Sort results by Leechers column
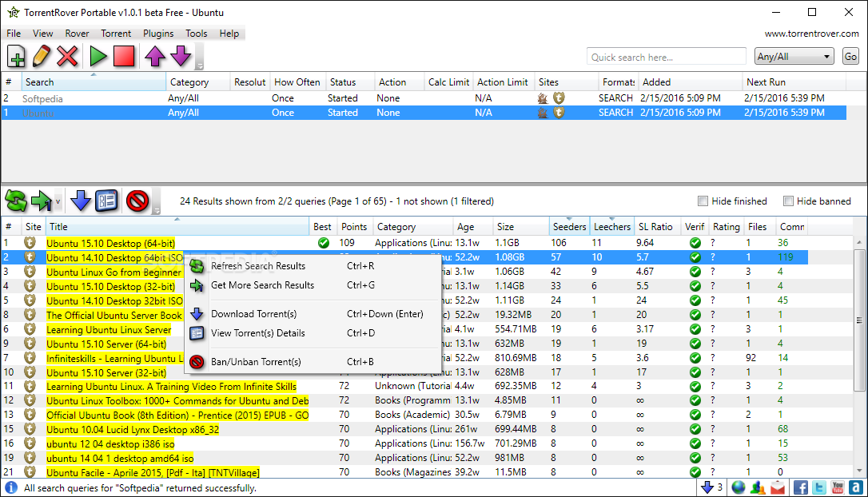 pos(611,226)
